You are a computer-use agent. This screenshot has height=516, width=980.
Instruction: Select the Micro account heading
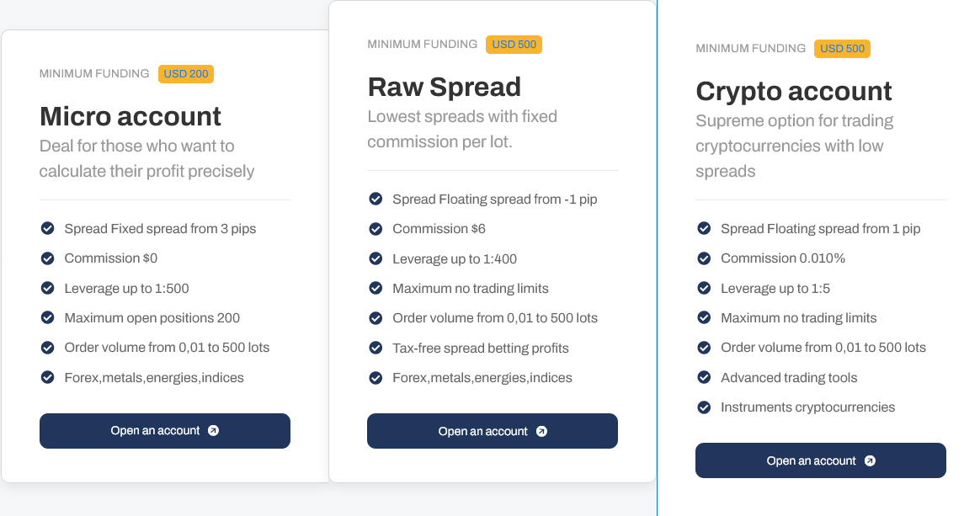pyautogui.click(x=130, y=116)
